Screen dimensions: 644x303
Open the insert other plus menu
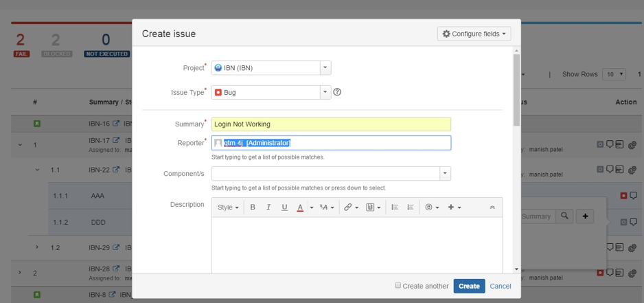click(455, 207)
